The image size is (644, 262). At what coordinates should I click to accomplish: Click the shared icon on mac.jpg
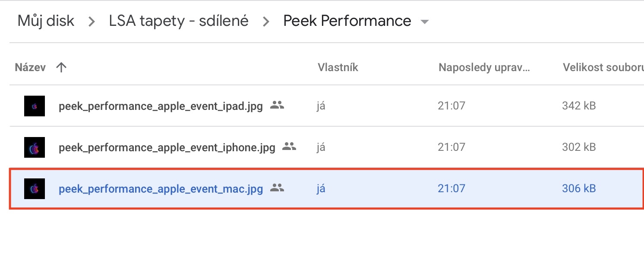point(277,188)
